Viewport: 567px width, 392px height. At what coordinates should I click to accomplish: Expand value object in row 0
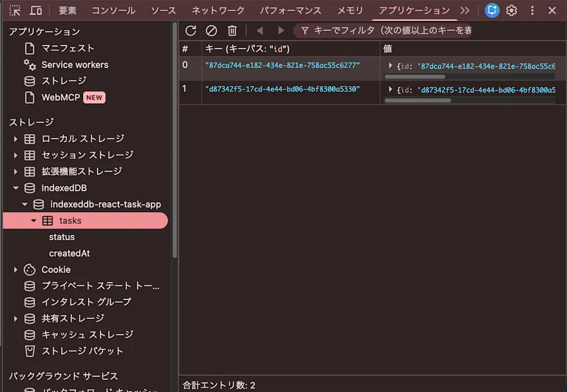pos(390,65)
